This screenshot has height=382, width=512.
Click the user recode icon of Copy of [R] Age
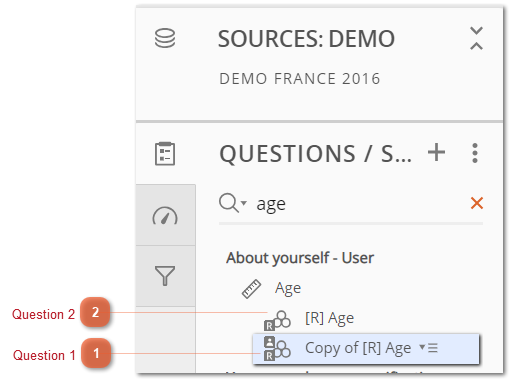tap(277, 349)
